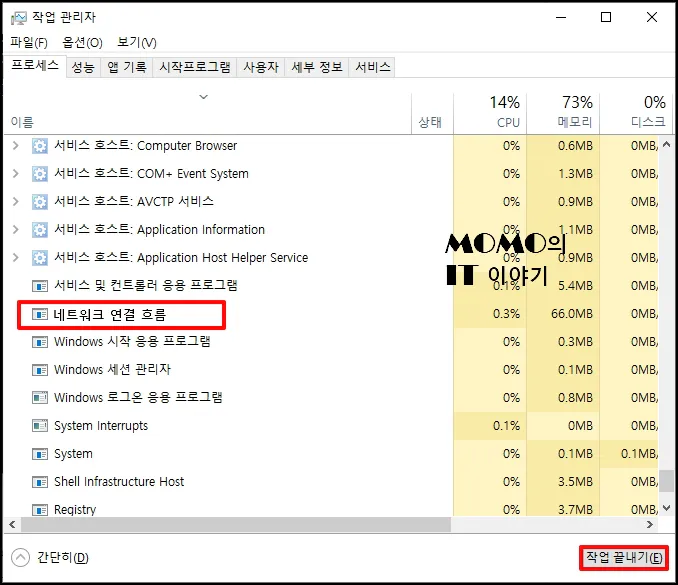The image size is (678, 585).
Task: Switch to the 성능 tab
Action: pyautogui.click(x=83, y=67)
